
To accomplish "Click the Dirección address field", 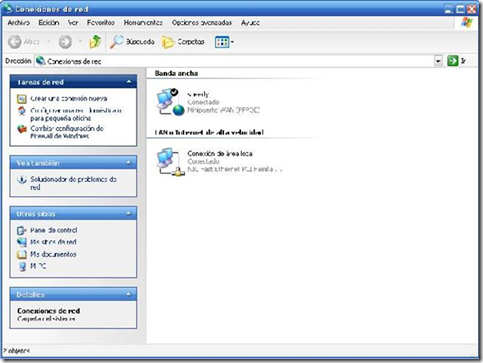I will [233, 61].
